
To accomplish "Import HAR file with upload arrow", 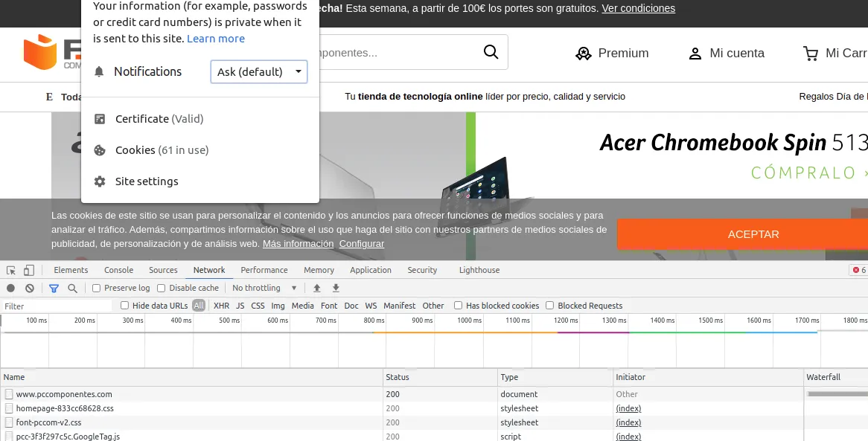I will 316,289.
